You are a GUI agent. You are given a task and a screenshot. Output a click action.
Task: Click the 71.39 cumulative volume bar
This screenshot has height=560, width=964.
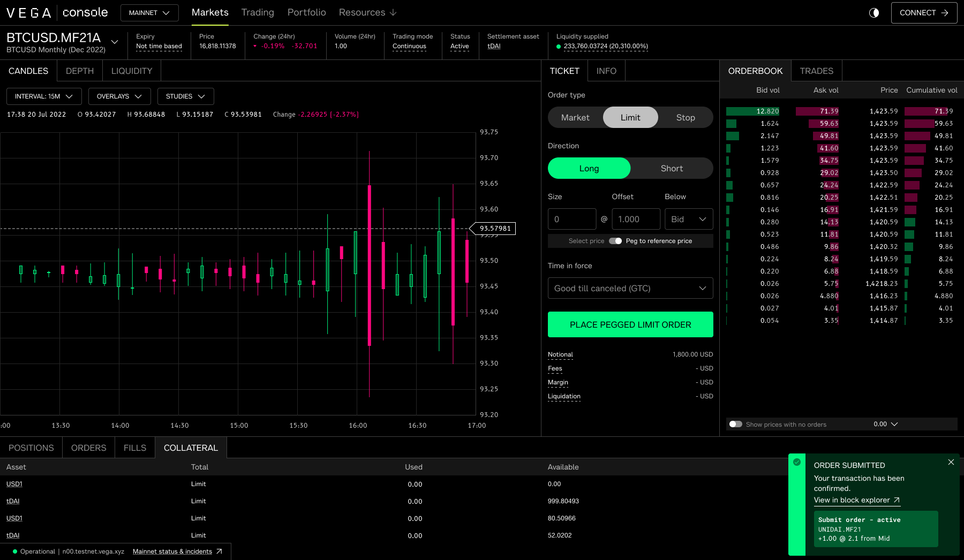pos(929,111)
